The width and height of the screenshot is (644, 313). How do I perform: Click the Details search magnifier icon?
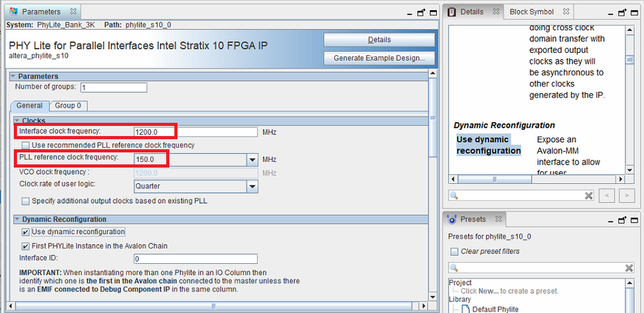[x=454, y=196]
